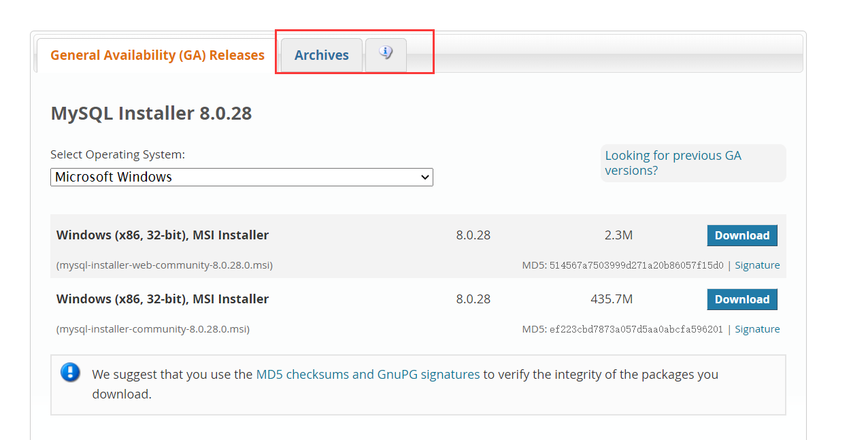Select the General Availability (GA) Releases tab

(158, 55)
